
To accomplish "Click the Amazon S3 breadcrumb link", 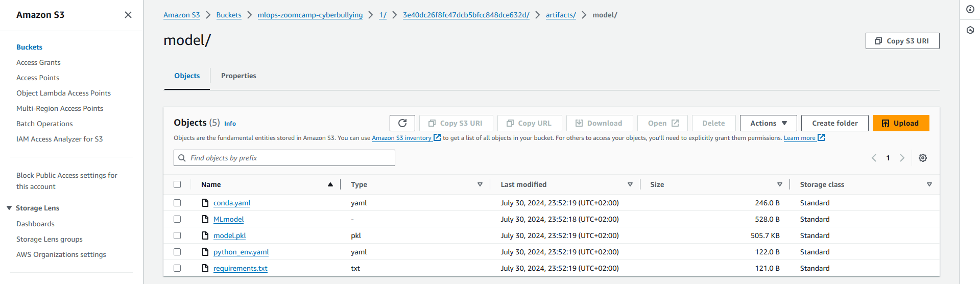I will pos(182,15).
